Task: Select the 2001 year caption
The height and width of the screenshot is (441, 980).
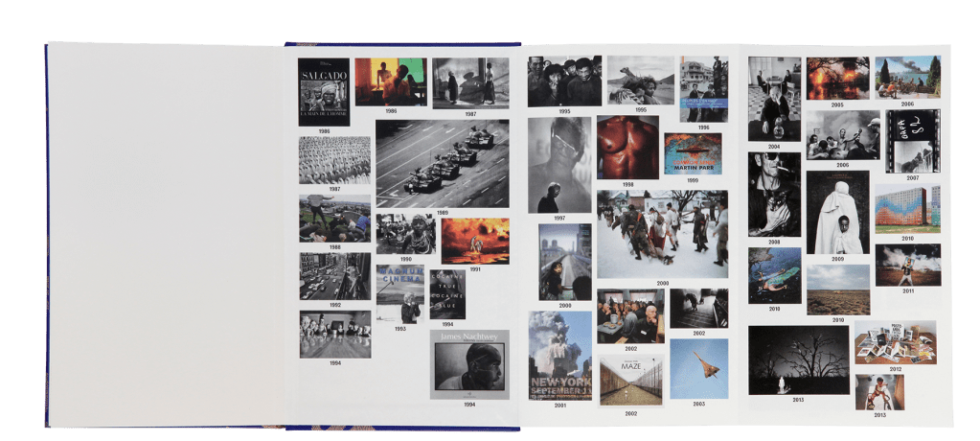Action: [x=559, y=406]
